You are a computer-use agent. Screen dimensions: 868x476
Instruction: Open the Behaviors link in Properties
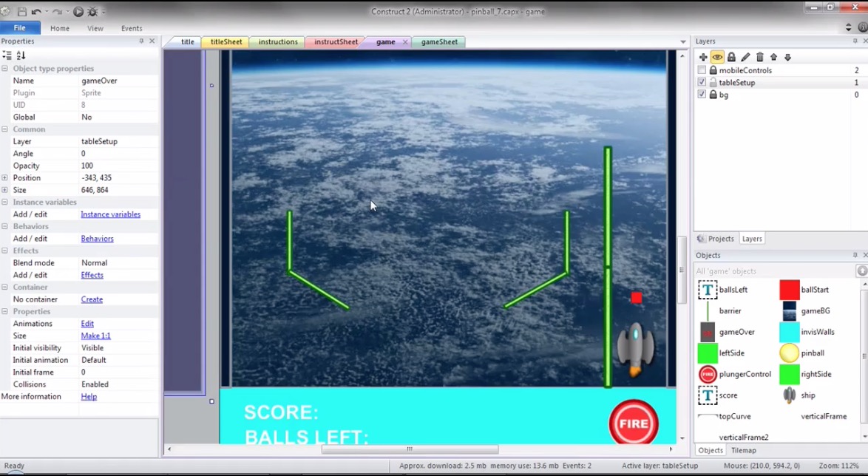97,239
